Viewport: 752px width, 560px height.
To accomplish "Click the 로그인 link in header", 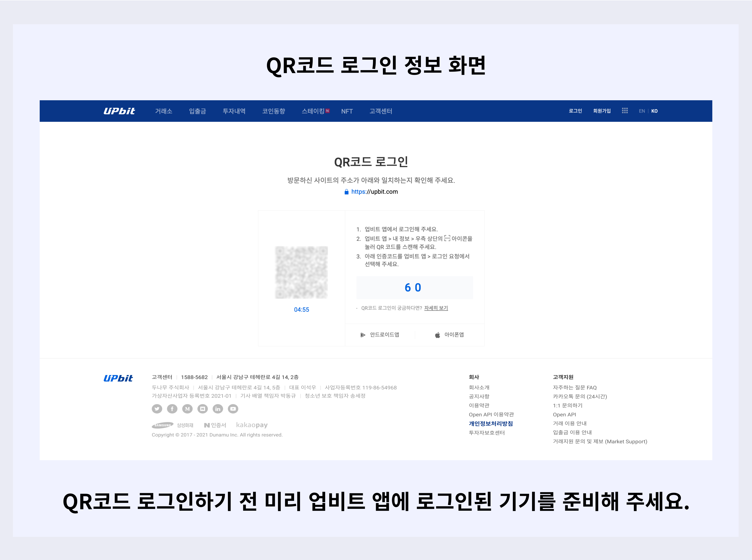I will pyautogui.click(x=575, y=111).
